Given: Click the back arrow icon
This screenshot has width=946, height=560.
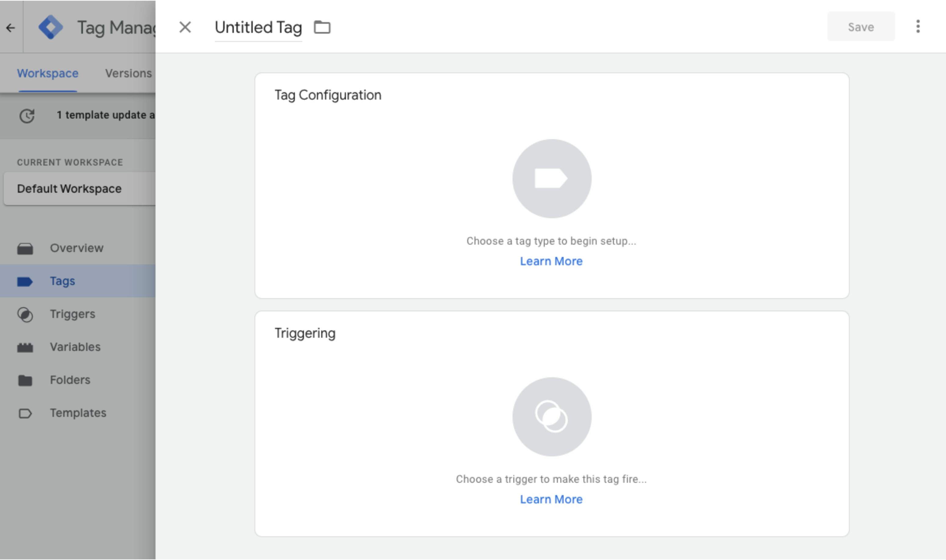Looking at the screenshot, I should click(x=11, y=27).
